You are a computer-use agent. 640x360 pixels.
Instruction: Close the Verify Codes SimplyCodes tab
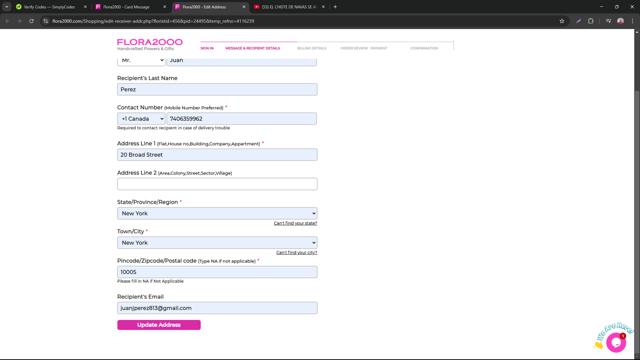point(85,7)
